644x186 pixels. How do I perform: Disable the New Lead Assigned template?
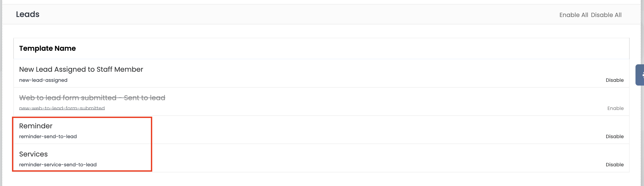click(x=614, y=80)
